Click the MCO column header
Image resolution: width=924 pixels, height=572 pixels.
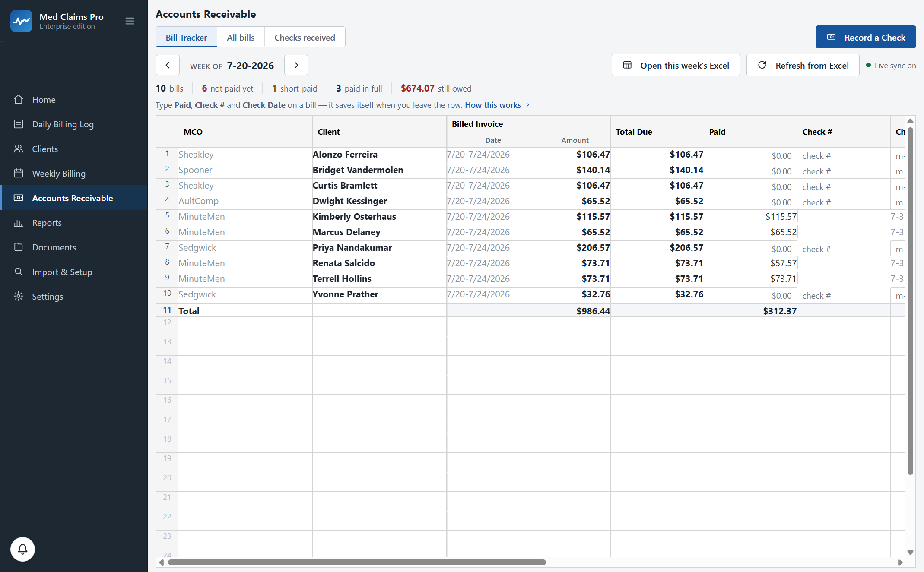click(x=245, y=132)
